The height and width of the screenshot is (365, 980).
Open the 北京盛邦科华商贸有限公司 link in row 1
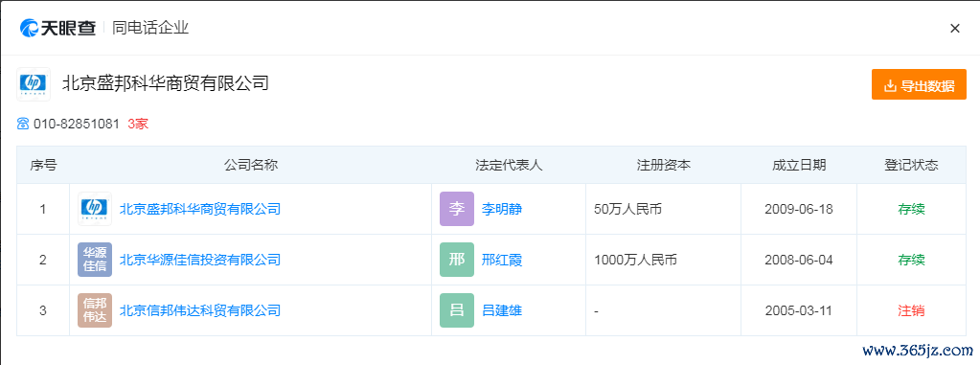pyautogui.click(x=200, y=209)
